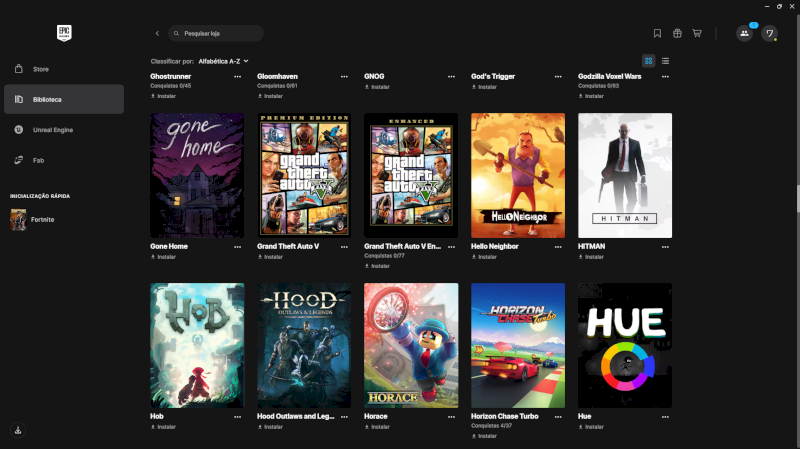This screenshot has width=800, height=449.
Task: Select the Hello Neighbor cover art
Action: coord(518,176)
